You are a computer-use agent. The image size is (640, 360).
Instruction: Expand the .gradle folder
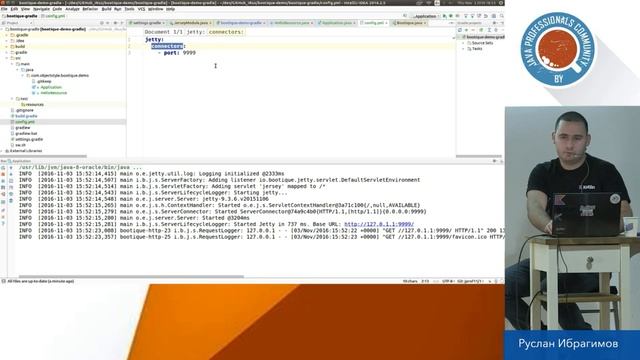(7, 35)
